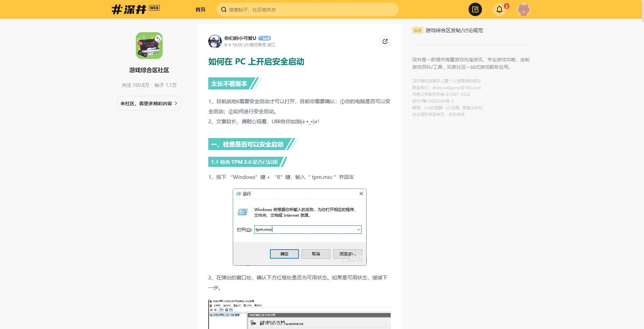This screenshot has width=644, height=329.
Task: Click the 深井 WEB logo
Action: (x=135, y=9)
